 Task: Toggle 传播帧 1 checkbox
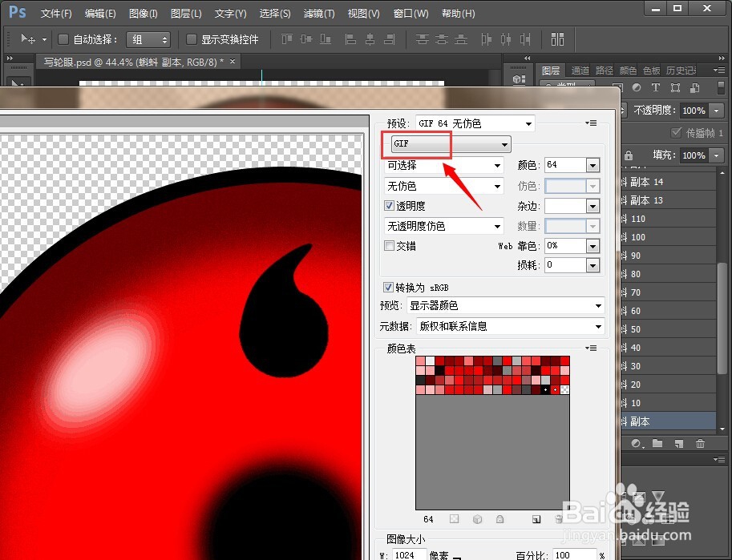pyautogui.click(x=676, y=132)
